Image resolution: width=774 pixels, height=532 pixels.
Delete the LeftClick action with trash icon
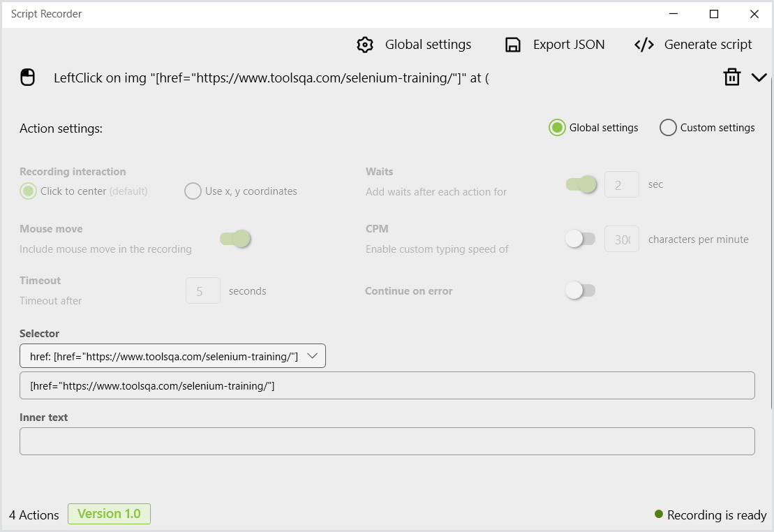pyautogui.click(x=731, y=77)
